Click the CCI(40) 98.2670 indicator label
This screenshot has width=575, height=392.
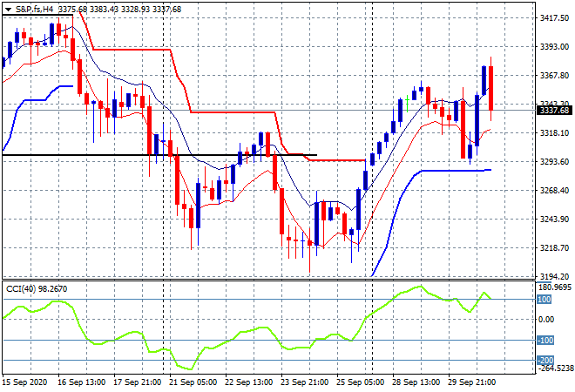(x=37, y=289)
